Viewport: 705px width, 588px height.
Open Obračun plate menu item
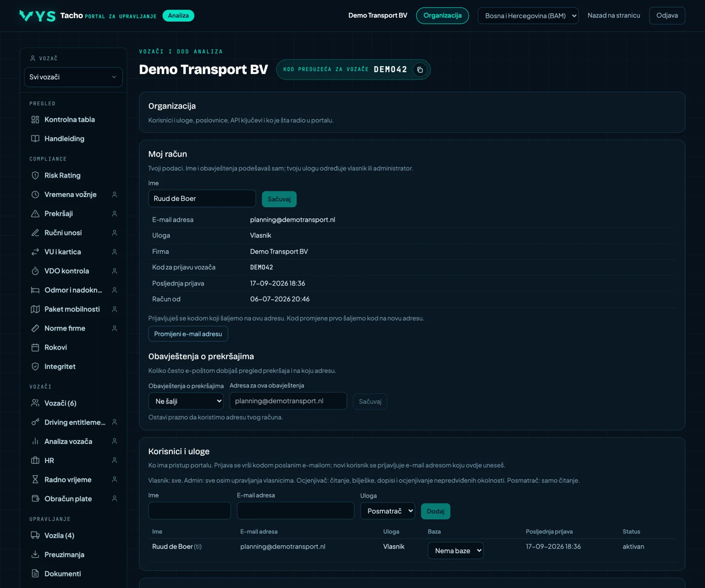[x=68, y=499]
